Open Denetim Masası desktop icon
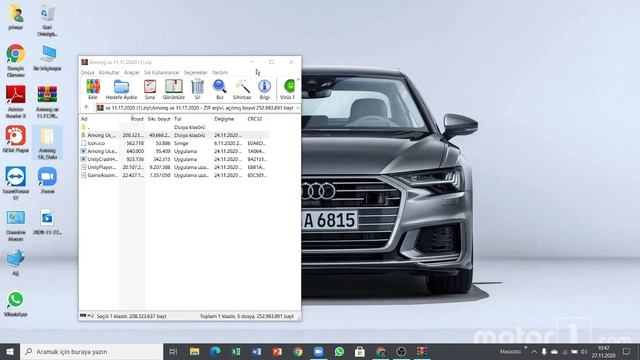The width and height of the screenshot is (640, 360). click(16, 225)
